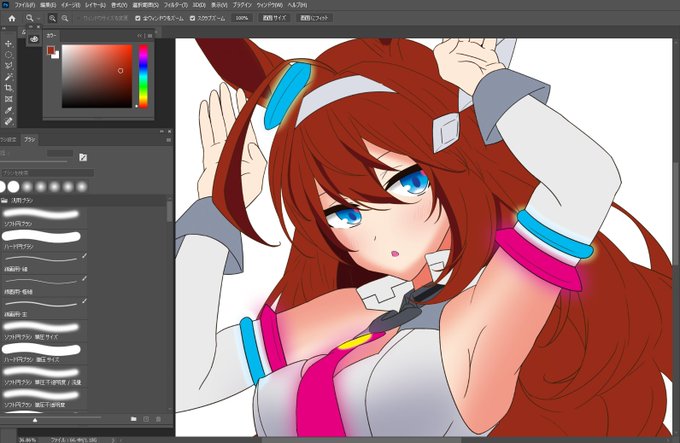Open the Brushes panel options menu icon
The width and height of the screenshot is (680, 443).
168,140
